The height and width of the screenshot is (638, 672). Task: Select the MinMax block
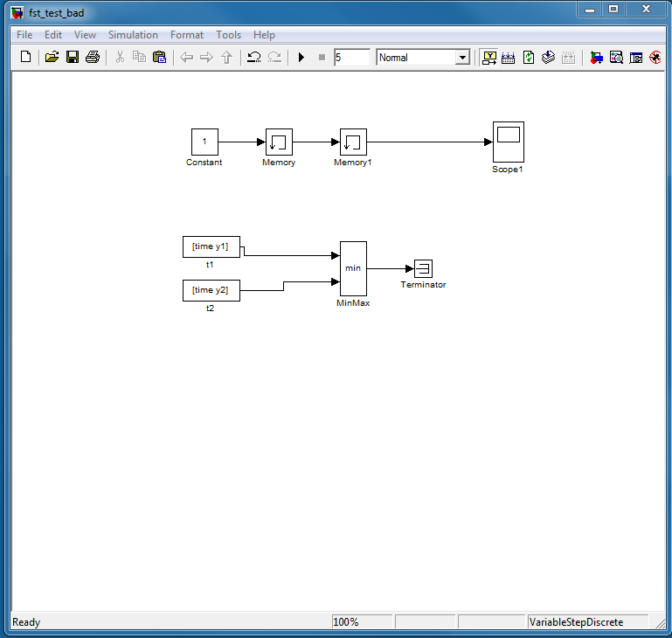pyautogui.click(x=353, y=268)
